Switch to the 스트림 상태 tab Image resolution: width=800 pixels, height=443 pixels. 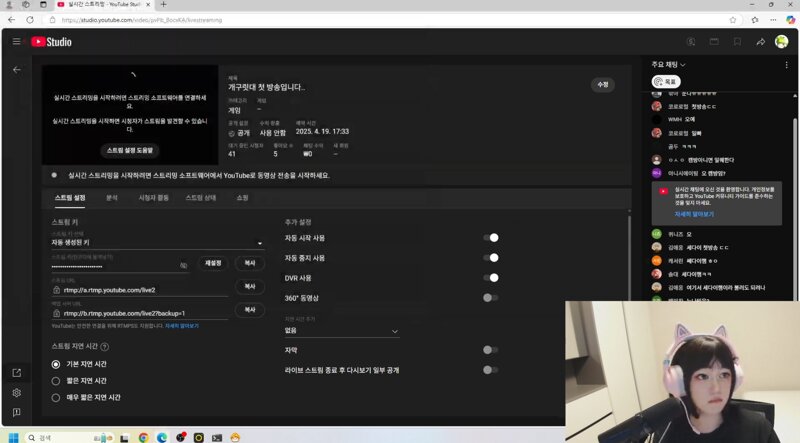201,198
